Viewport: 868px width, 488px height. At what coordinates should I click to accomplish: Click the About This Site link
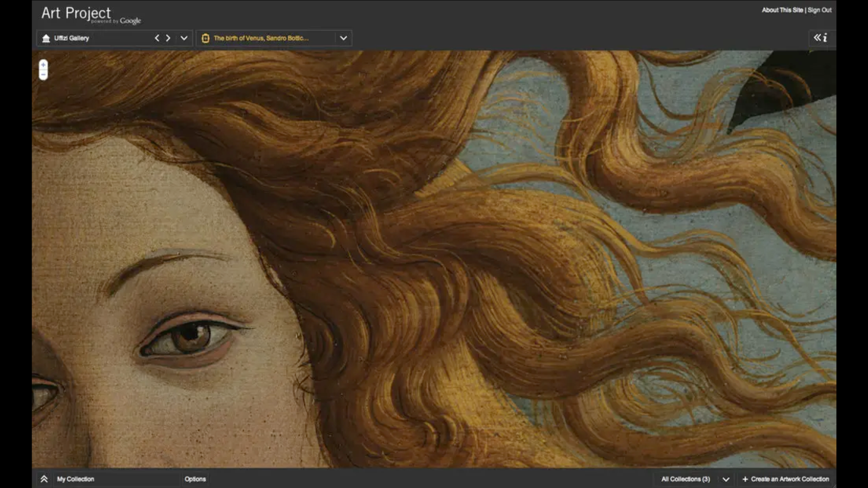[782, 10]
